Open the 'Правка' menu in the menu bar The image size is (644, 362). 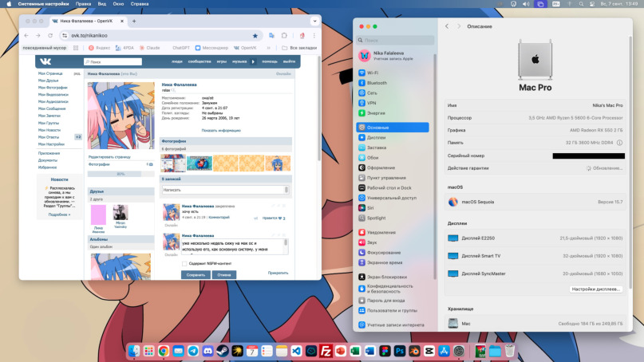(83, 4)
